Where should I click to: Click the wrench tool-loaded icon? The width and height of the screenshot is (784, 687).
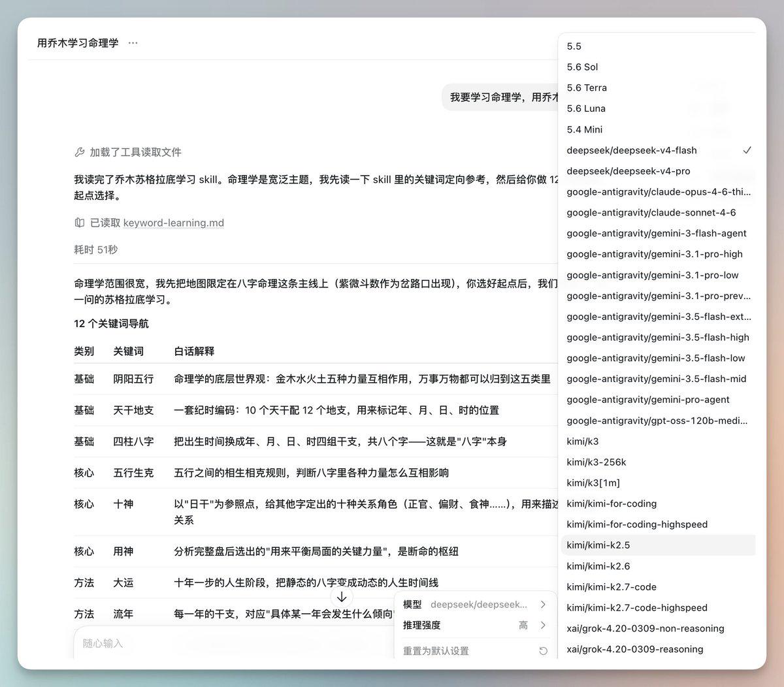(x=80, y=152)
